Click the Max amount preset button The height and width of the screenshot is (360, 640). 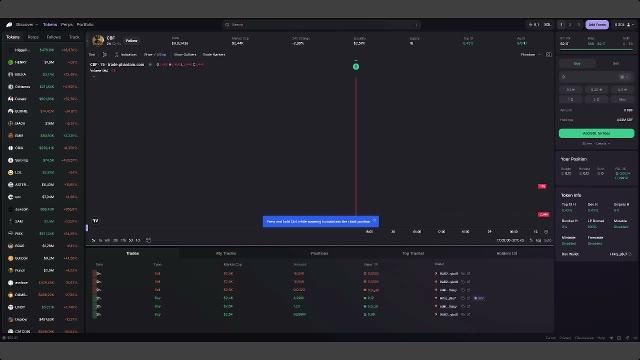point(622,99)
